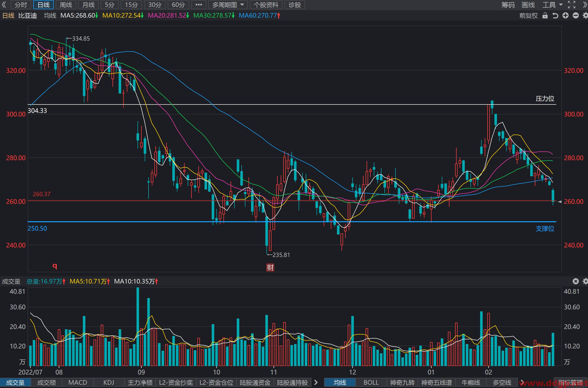This screenshot has width=588, height=388.
Task: Select L2-资金仓位 indicator tab
Action: [216, 382]
